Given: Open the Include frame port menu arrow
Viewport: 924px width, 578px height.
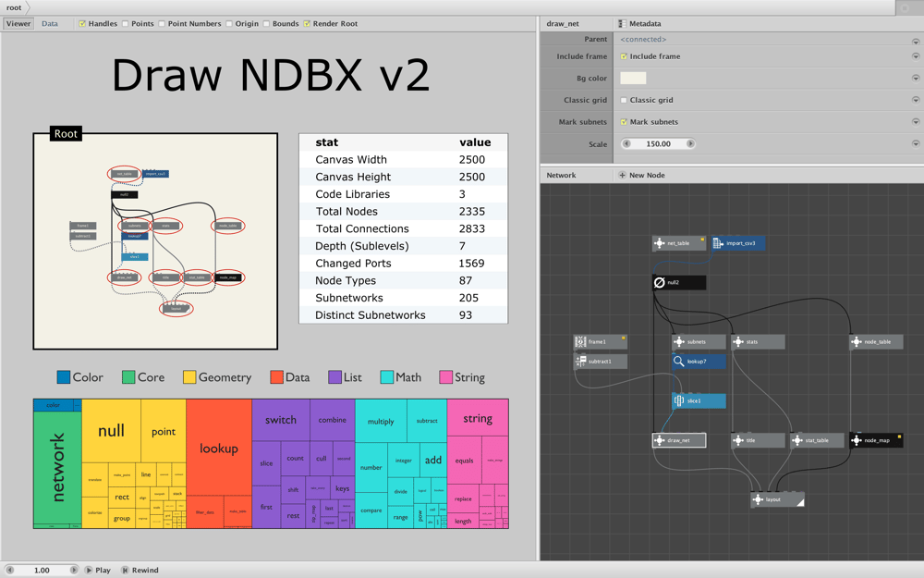Looking at the screenshot, I should point(916,56).
